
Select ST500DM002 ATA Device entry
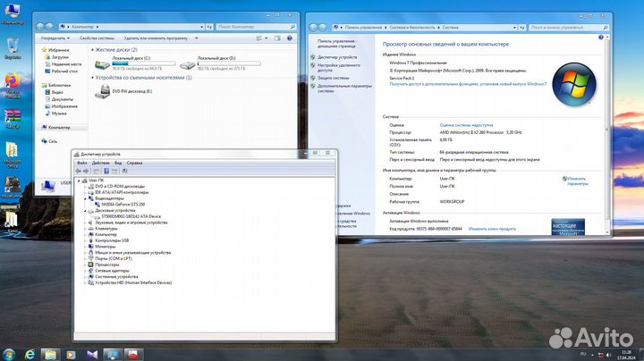131,216
